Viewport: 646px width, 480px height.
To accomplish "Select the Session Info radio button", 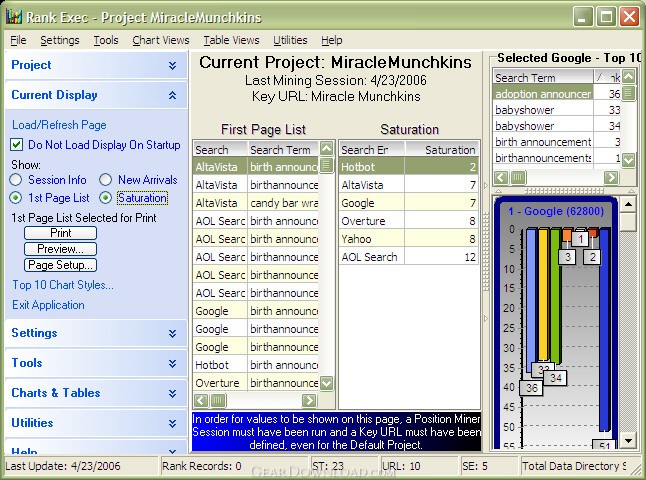I will pos(16,180).
